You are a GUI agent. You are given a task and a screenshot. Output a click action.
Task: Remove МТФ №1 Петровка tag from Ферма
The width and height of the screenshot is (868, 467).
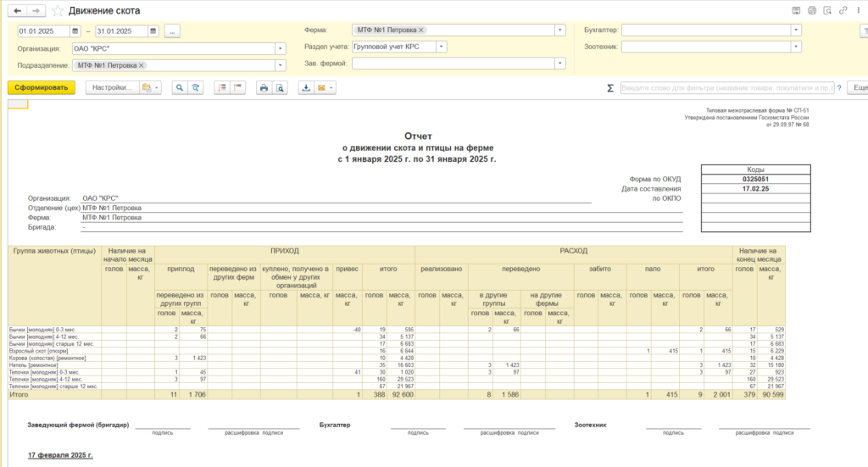421,30
